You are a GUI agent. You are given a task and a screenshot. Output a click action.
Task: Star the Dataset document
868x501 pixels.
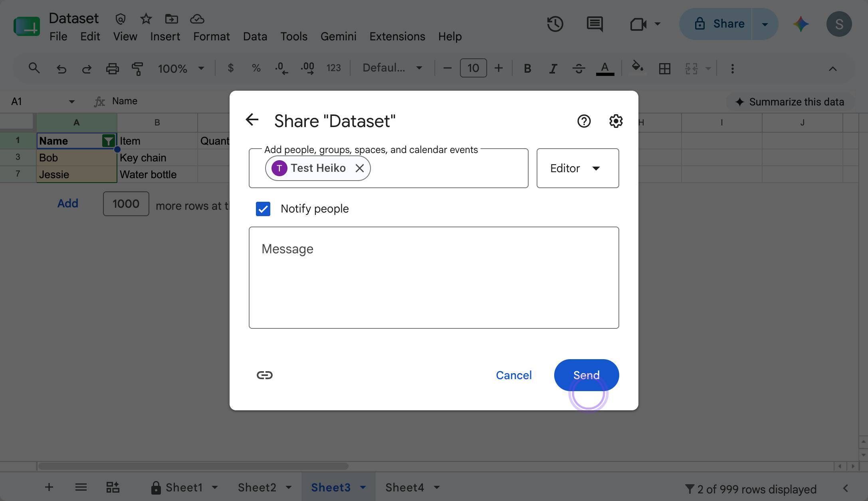[146, 19]
